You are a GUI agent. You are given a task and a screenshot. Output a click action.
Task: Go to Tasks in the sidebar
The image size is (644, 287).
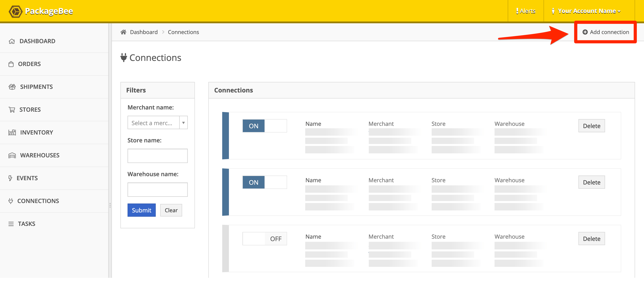click(26, 224)
